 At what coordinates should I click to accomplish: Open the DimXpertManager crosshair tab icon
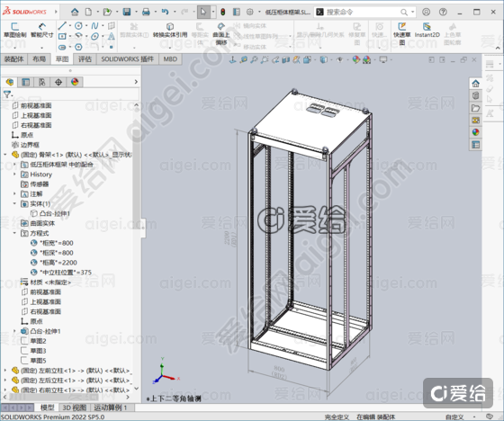click(58, 82)
